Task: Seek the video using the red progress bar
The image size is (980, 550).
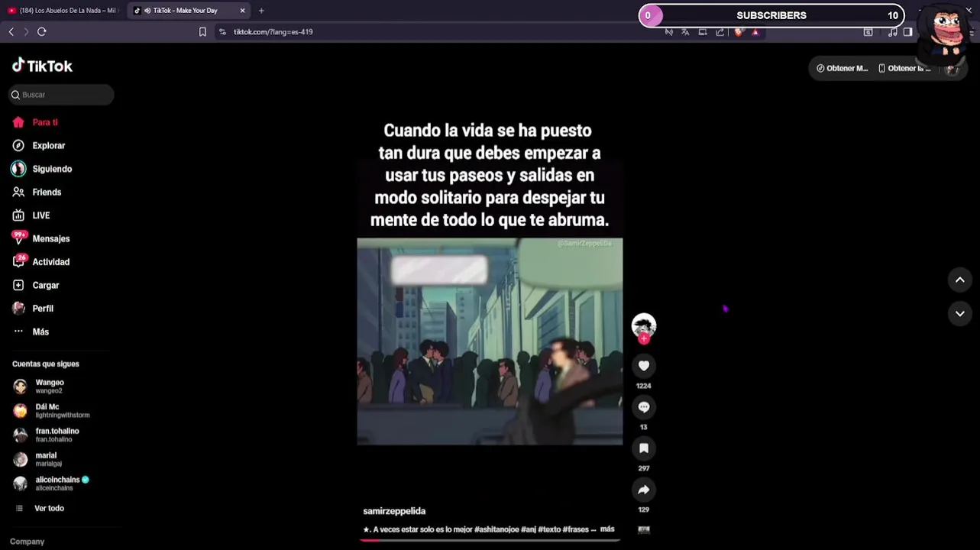Action: pos(490,540)
